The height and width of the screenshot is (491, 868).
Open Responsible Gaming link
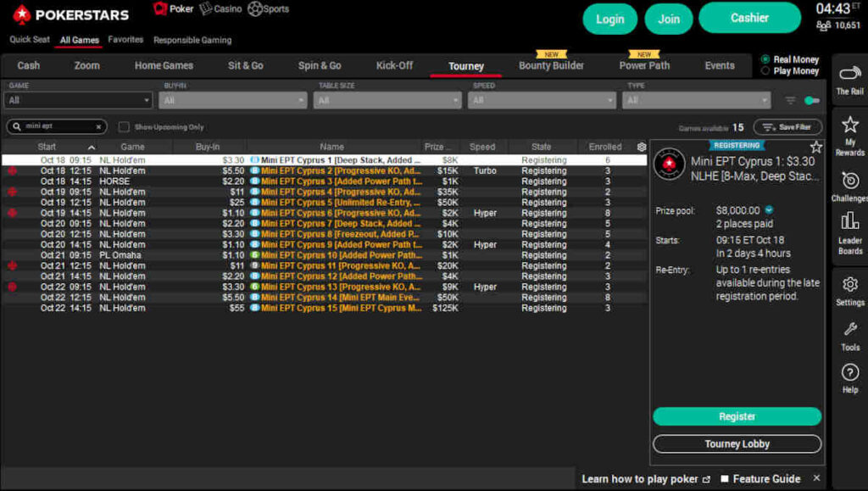[192, 40]
